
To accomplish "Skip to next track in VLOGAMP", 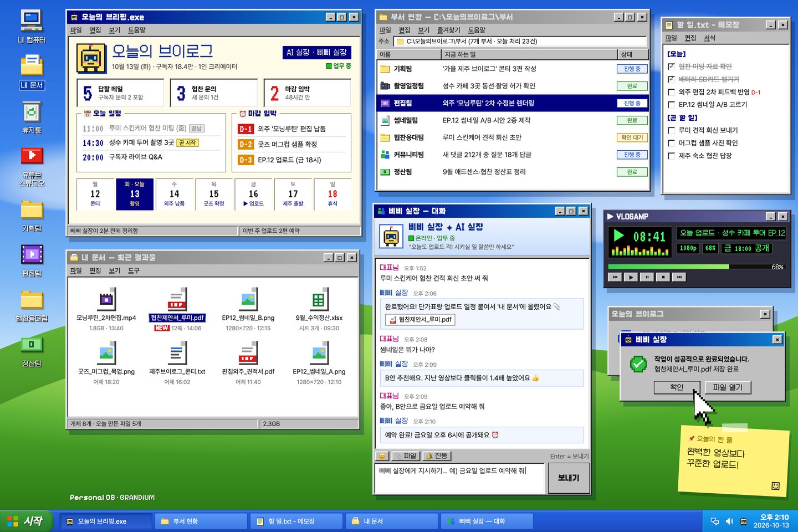I will point(679,277).
